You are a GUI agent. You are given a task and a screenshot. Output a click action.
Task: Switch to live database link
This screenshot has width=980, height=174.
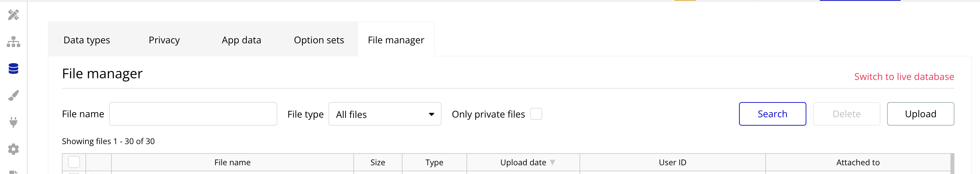tap(904, 77)
